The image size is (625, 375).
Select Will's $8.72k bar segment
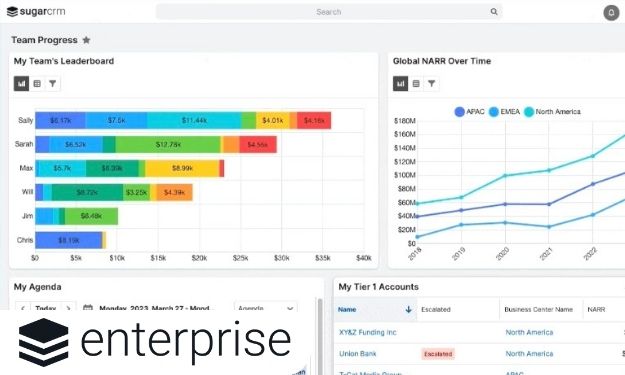[87, 192]
